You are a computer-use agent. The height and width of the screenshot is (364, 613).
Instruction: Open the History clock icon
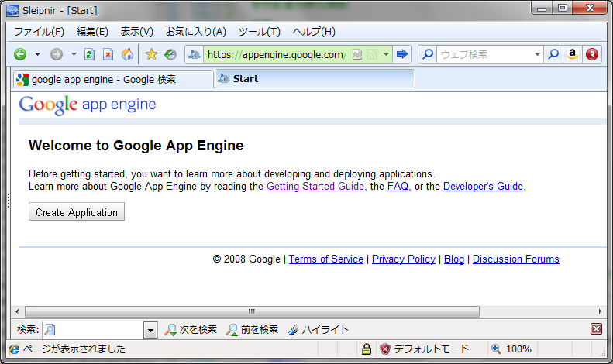click(x=170, y=54)
